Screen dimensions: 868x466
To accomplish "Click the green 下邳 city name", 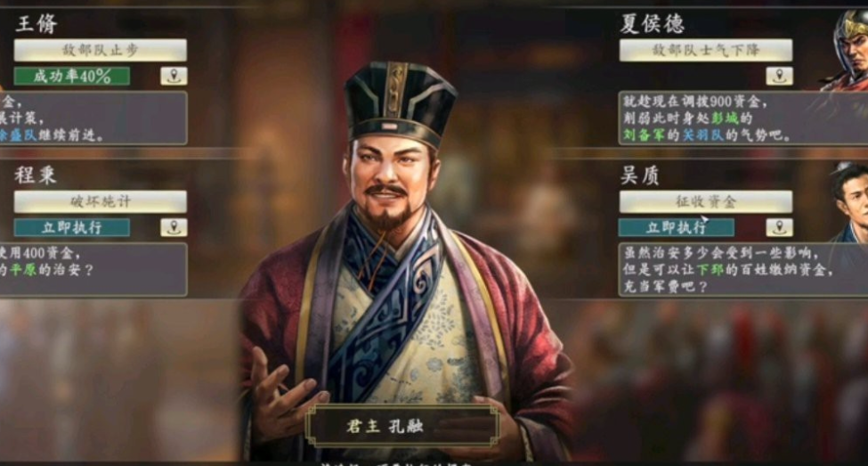I will click(x=710, y=270).
